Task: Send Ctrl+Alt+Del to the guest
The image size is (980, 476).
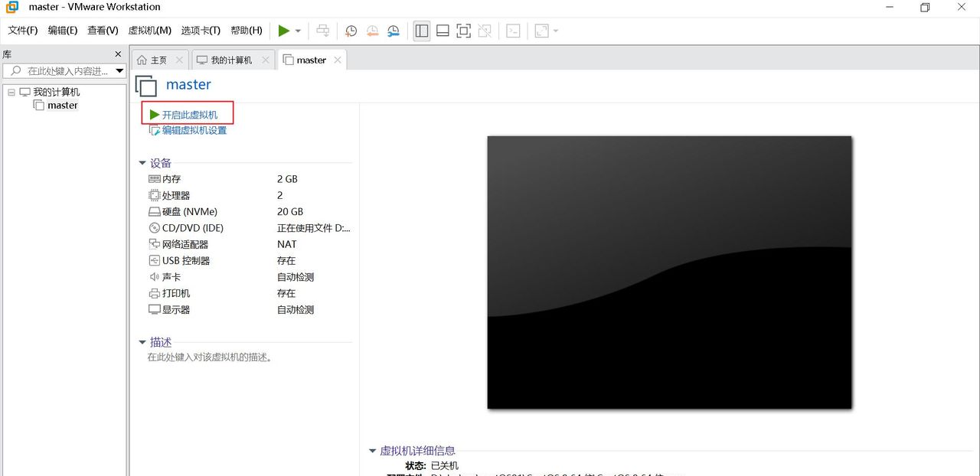Action: pos(323,31)
